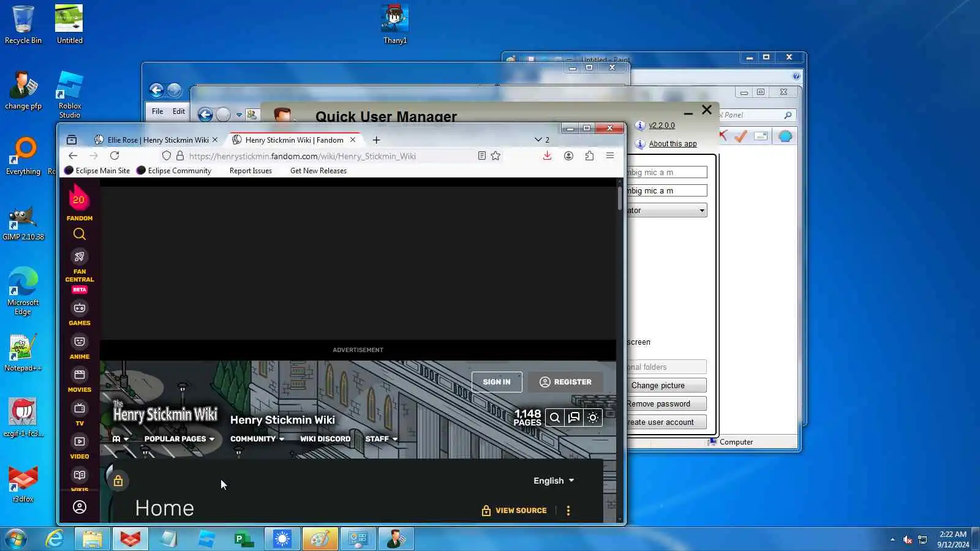The image size is (980, 551).
Task: Select the Notepad++ desktop shortcut
Action: click(x=23, y=353)
